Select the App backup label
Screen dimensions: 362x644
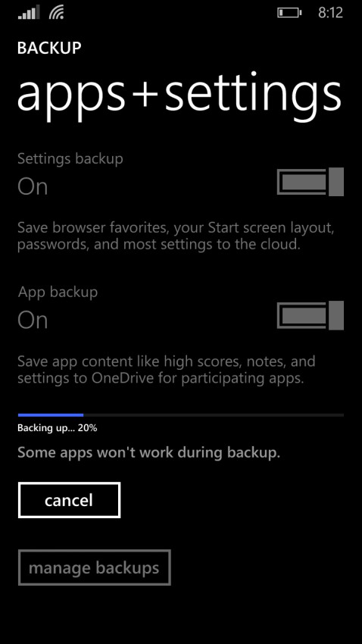tap(58, 292)
